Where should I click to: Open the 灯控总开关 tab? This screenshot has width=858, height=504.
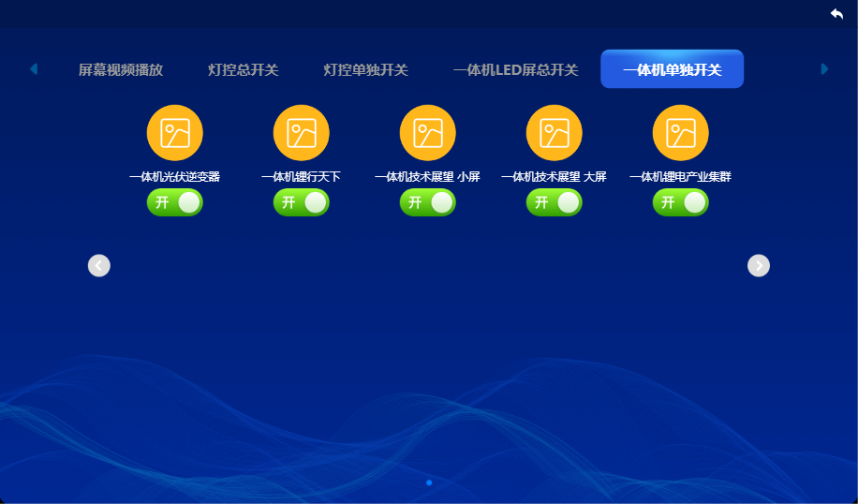click(x=244, y=70)
